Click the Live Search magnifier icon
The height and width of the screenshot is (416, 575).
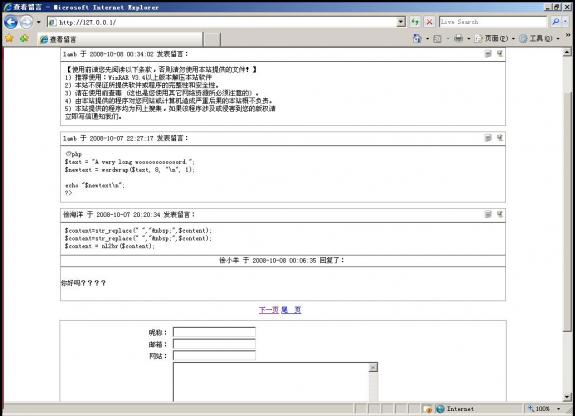556,22
